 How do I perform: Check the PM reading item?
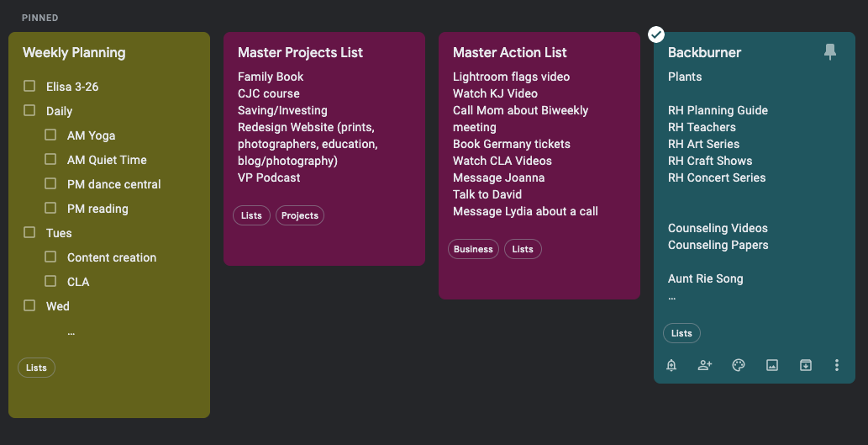click(50, 208)
